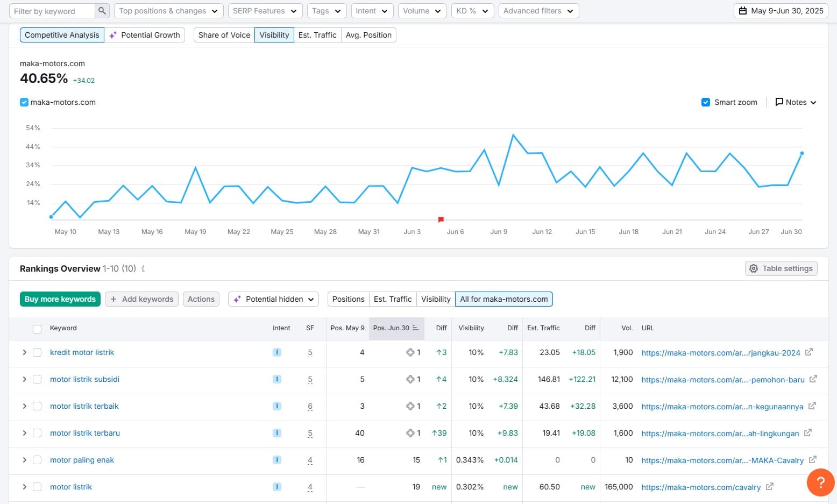
Task: Select checkbox for motor listrik subsidi row
Action: 37,379
